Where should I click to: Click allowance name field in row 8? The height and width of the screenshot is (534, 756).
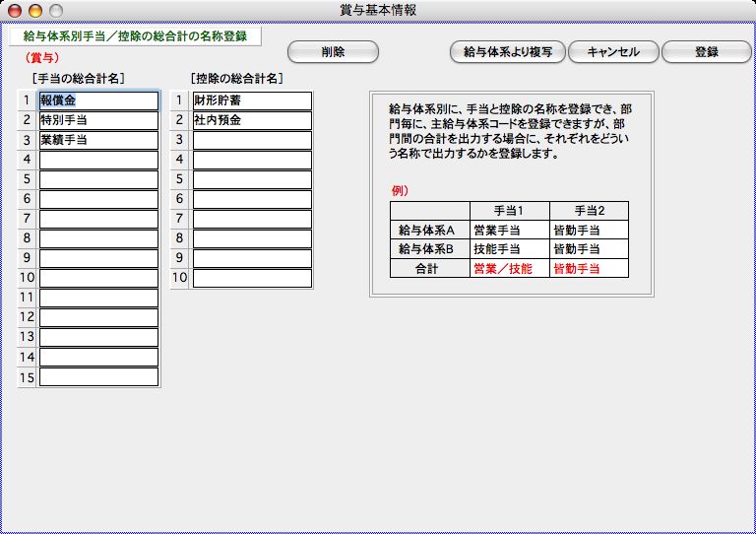(x=98, y=238)
